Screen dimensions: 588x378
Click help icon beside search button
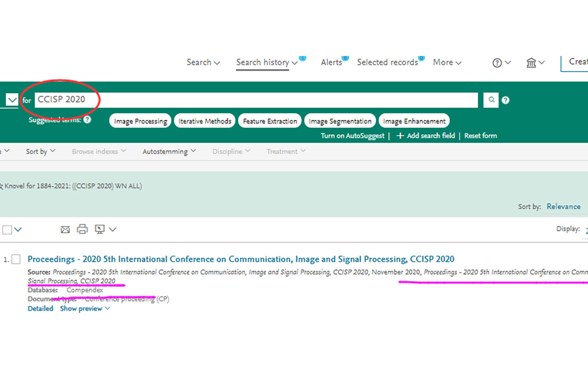(506, 100)
